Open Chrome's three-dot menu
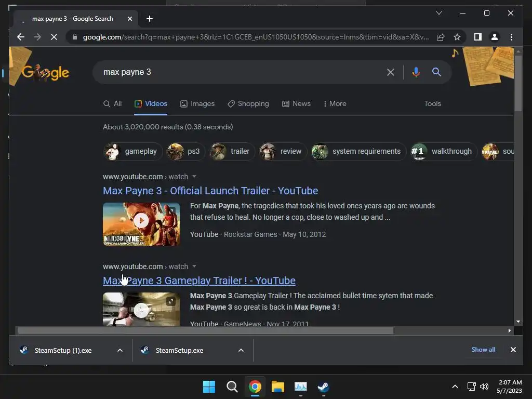 511,37
